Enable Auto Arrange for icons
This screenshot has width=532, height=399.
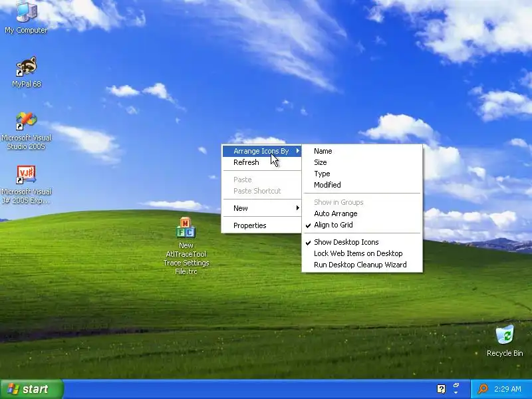(362, 213)
